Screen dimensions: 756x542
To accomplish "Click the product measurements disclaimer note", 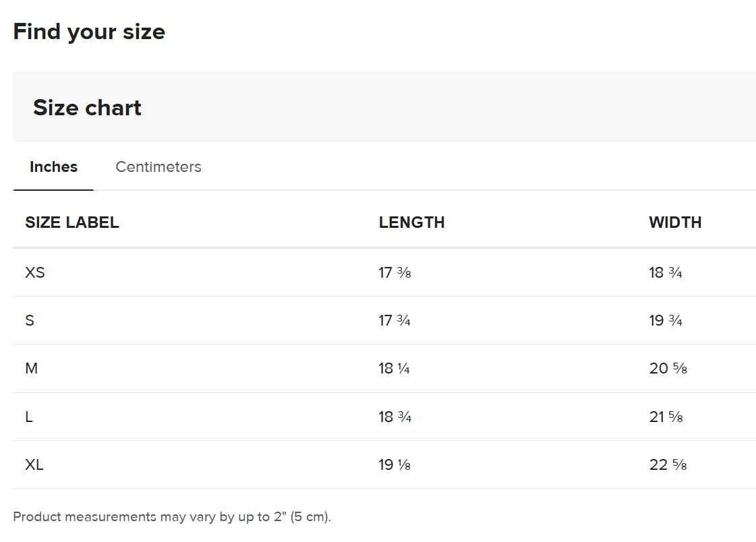I will click(172, 517).
